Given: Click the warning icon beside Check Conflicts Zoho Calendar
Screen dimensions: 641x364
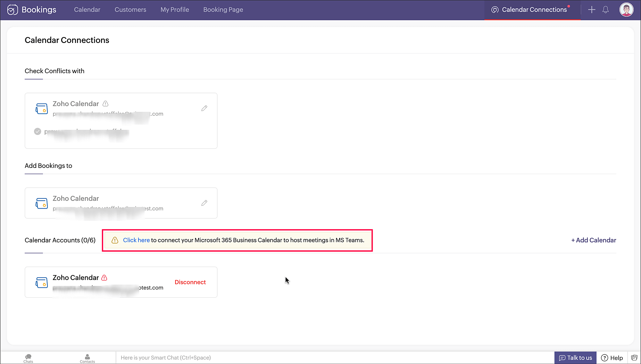Looking at the screenshot, I should [105, 103].
